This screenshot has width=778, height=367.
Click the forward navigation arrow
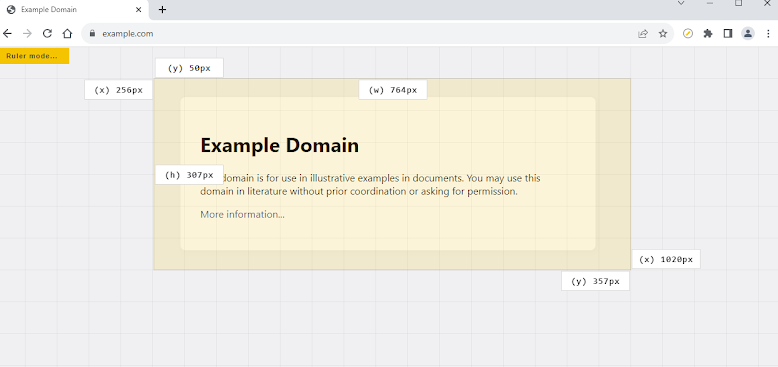click(x=27, y=34)
